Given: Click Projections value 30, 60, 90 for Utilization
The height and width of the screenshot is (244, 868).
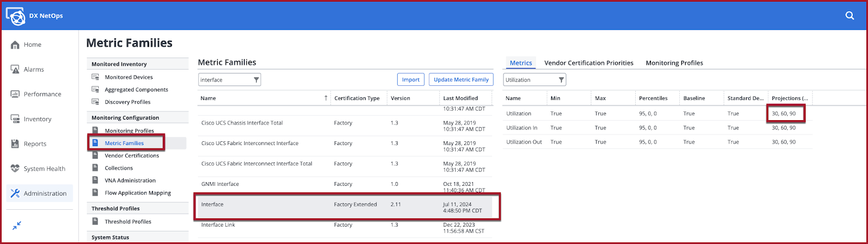Looking at the screenshot, I should [784, 114].
